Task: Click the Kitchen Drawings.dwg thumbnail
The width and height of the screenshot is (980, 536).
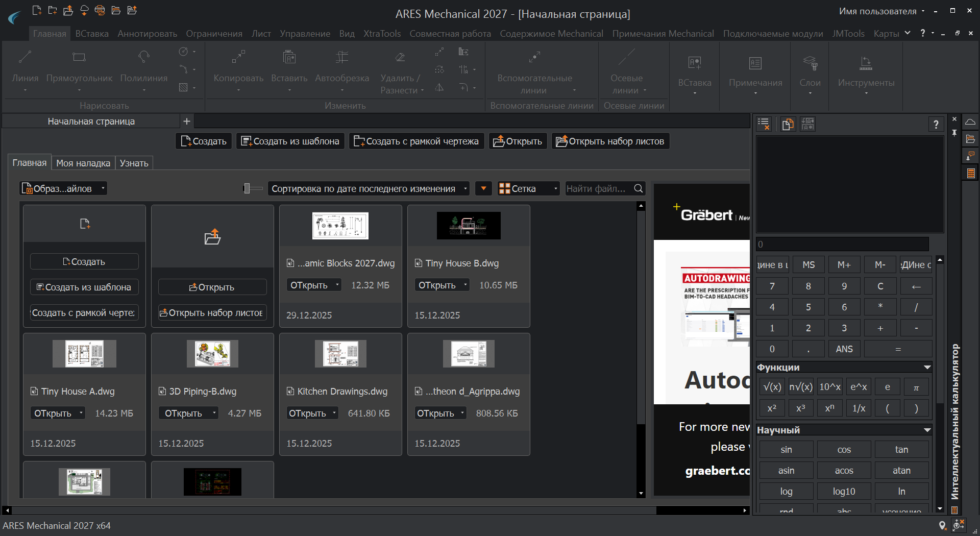Action: coord(340,353)
